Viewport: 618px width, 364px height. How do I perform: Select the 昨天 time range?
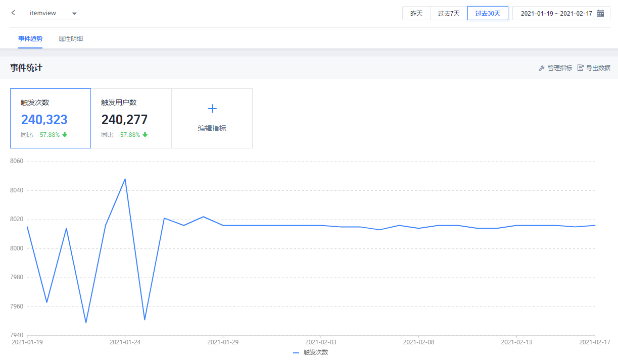pyautogui.click(x=416, y=13)
